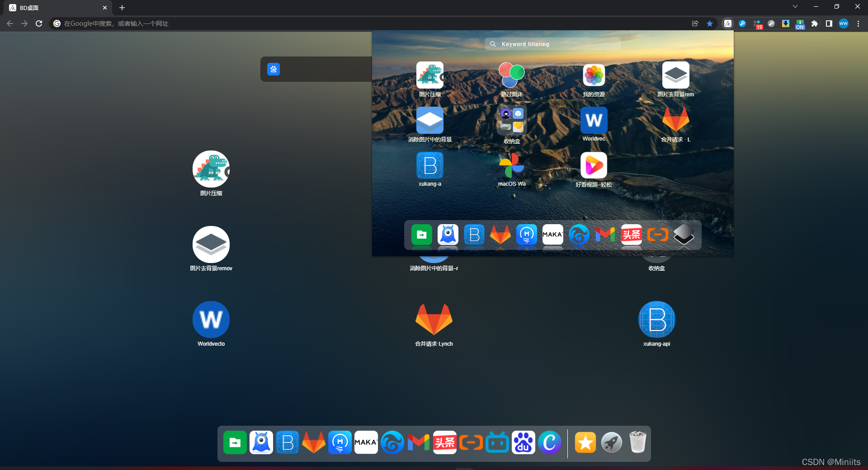Click blue monster icon in main dock
The height and width of the screenshot is (470, 868).
261,442
